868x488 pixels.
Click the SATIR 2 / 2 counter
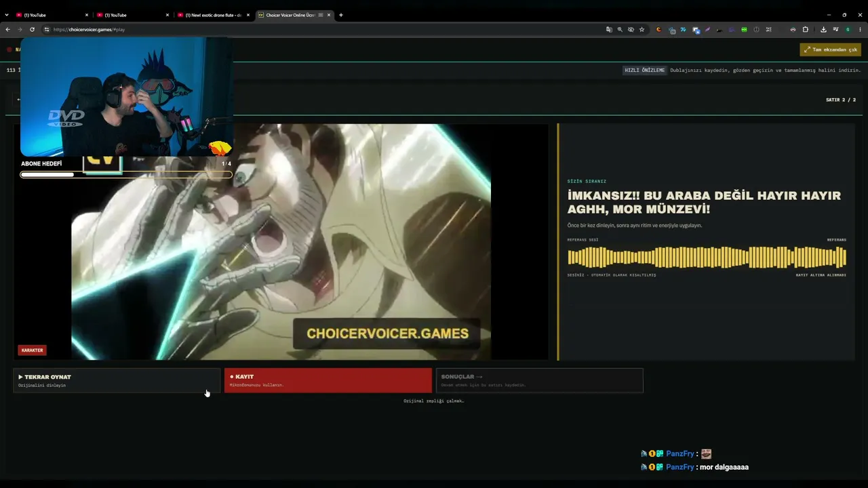click(x=841, y=100)
